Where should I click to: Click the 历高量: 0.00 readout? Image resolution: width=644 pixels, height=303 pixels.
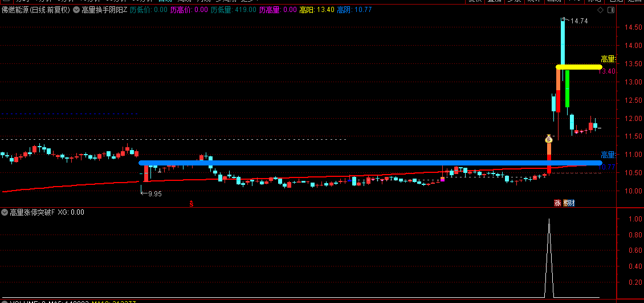278,10
